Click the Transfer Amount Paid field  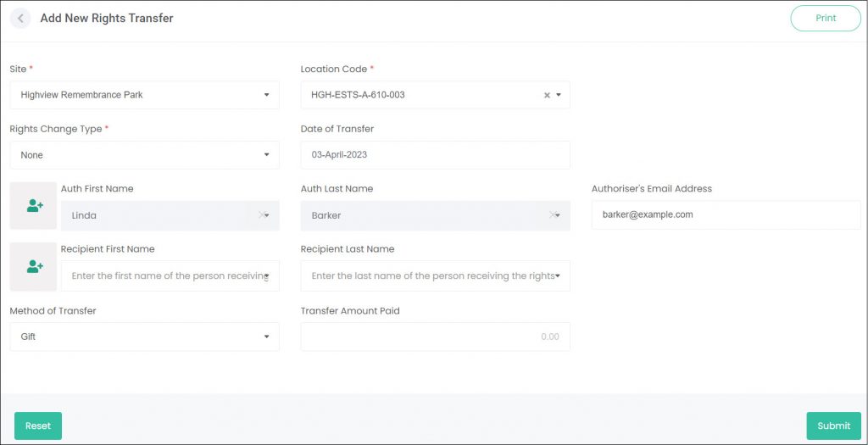coord(435,337)
